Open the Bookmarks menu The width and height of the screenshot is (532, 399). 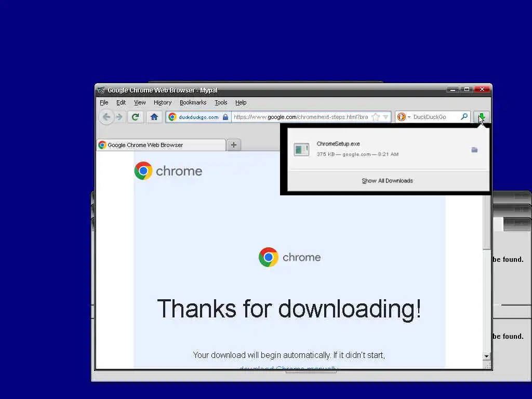coord(193,102)
